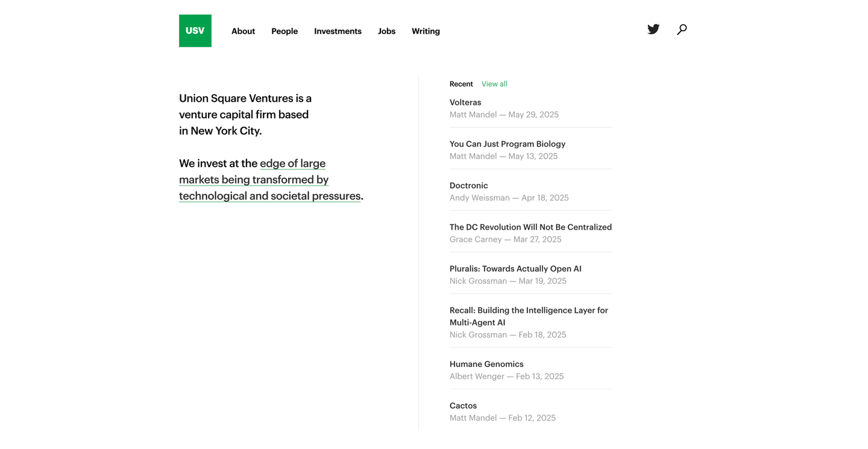Click the Recent heading label

click(461, 84)
